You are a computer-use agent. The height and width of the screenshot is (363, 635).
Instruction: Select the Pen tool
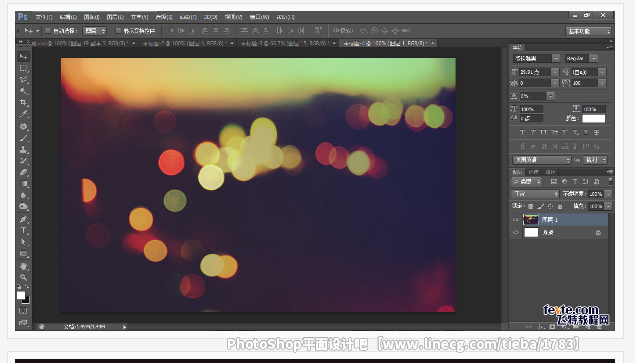coord(23,219)
